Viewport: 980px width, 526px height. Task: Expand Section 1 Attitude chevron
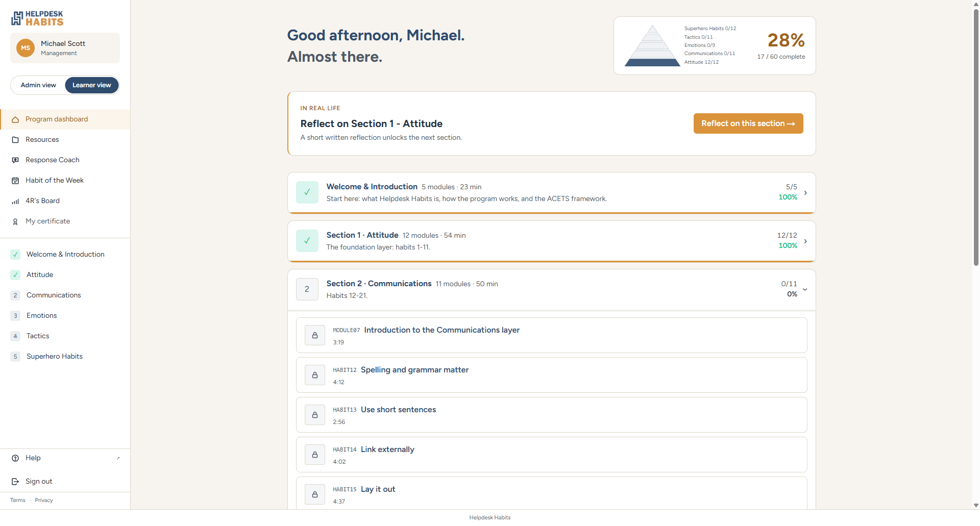tap(805, 241)
